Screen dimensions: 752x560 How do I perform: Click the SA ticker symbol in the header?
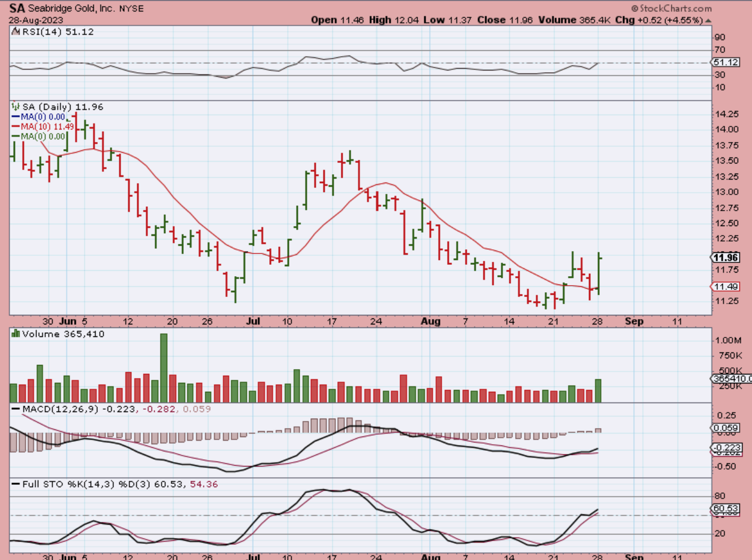[x=17, y=8]
